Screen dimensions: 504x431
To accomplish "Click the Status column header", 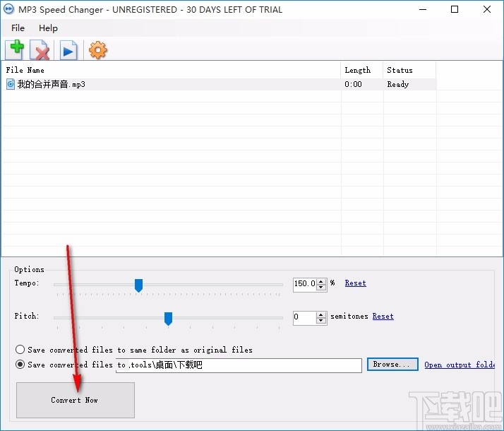I will [409, 70].
